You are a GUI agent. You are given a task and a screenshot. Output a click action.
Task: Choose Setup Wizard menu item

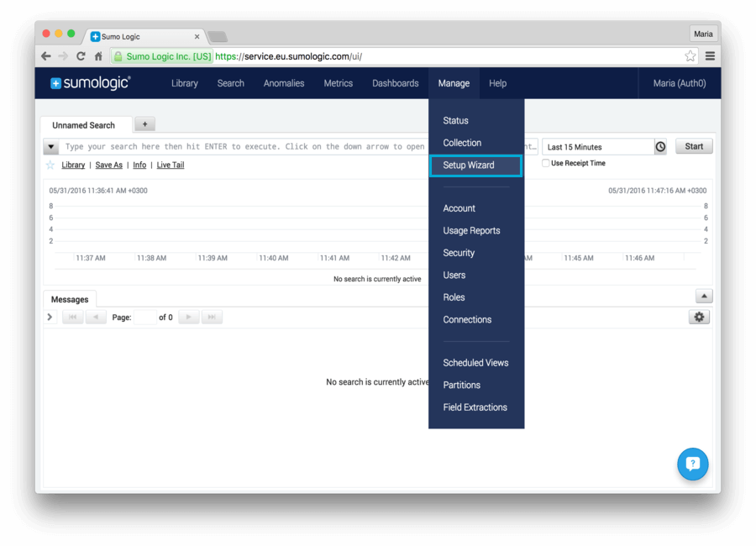tap(475, 165)
